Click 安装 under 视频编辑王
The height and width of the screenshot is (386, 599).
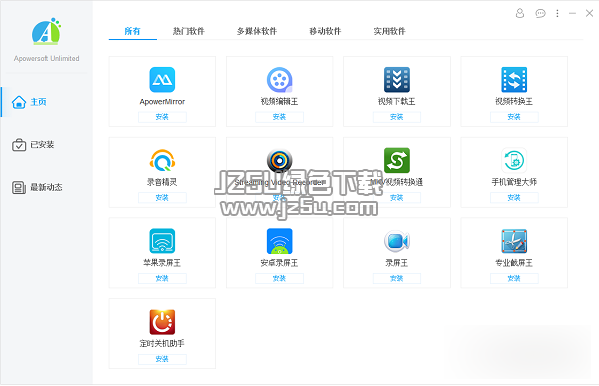279,117
